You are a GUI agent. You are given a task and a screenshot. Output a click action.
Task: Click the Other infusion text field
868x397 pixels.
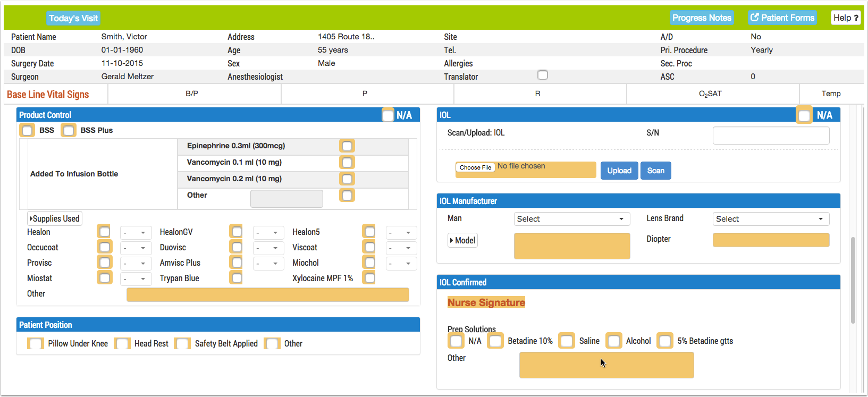(x=286, y=199)
